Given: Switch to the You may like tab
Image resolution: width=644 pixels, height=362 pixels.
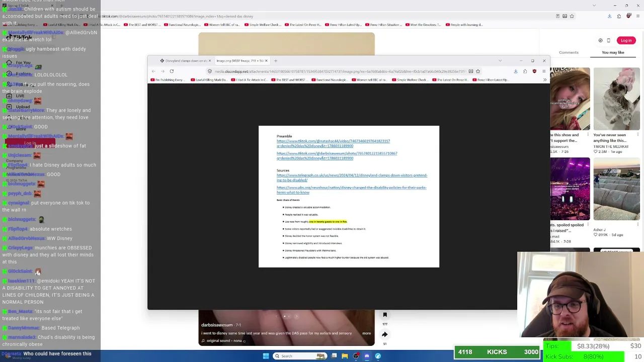Looking at the screenshot, I should [613, 52].
